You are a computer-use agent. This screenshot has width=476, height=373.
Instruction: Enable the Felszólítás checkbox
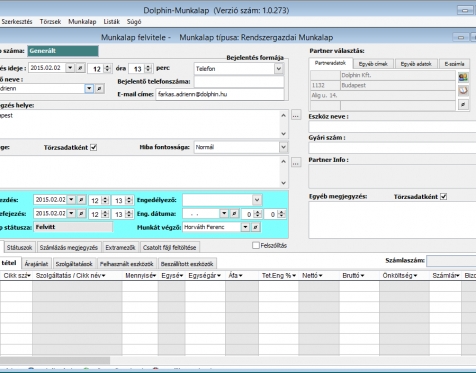point(256,245)
